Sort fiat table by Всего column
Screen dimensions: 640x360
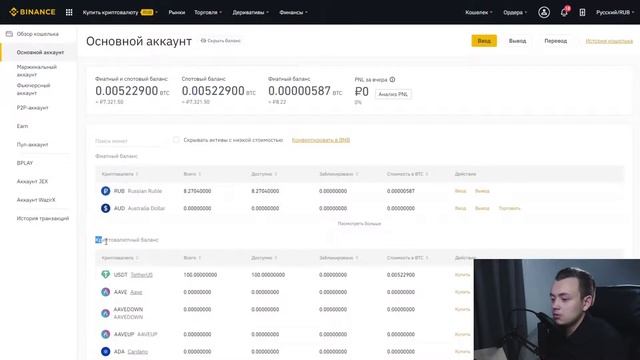click(x=192, y=174)
